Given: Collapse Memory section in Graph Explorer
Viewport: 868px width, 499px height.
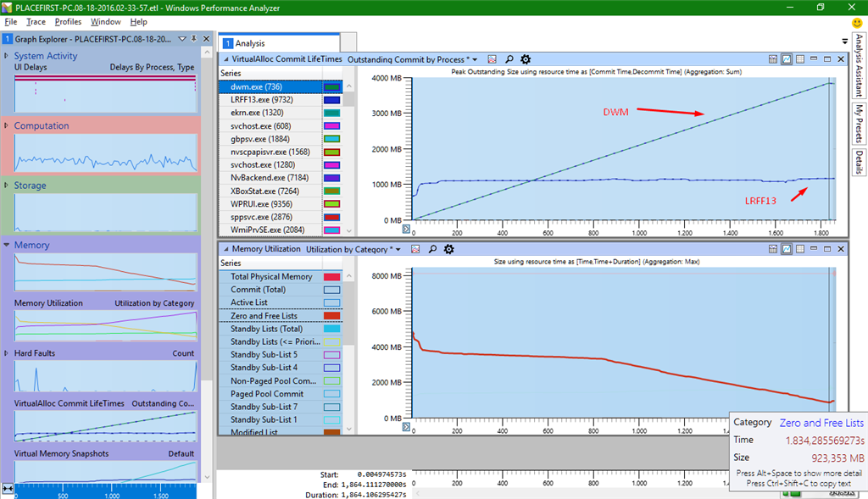Looking at the screenshot, I should tap(6, 245).
